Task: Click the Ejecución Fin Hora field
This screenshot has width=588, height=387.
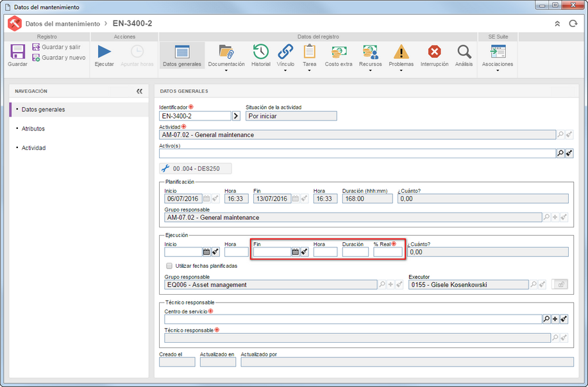Action: [325, 252]
